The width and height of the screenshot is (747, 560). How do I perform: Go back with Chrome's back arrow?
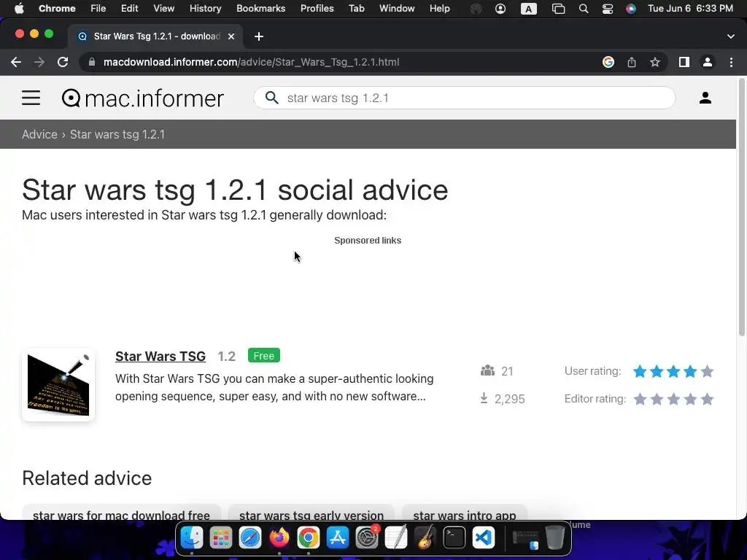point(16,62)
